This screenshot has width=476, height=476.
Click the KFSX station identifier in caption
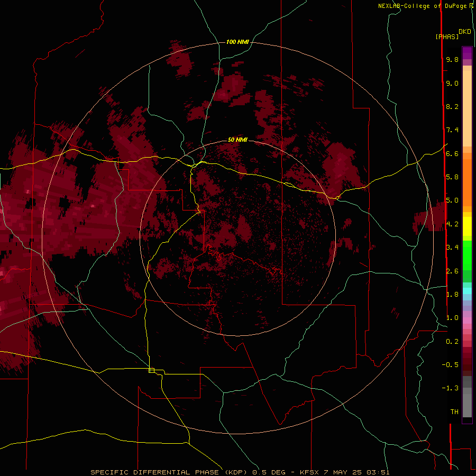[309, 472]
